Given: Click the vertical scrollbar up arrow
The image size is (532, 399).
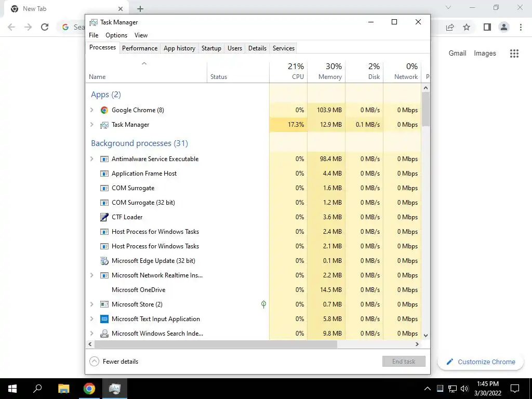Looking at the screenshot, I should pyautogui.click(x=426, y=88).
